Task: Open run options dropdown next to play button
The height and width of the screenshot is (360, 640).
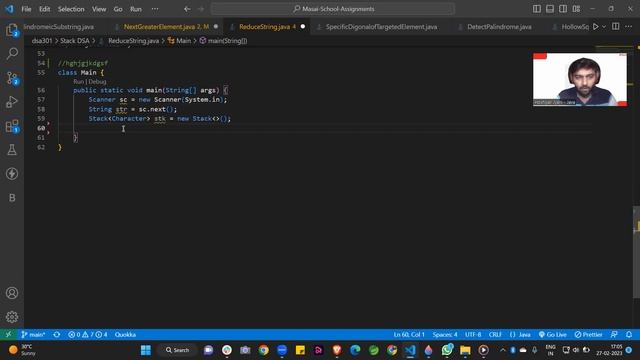Action: [x=604, y=27]
